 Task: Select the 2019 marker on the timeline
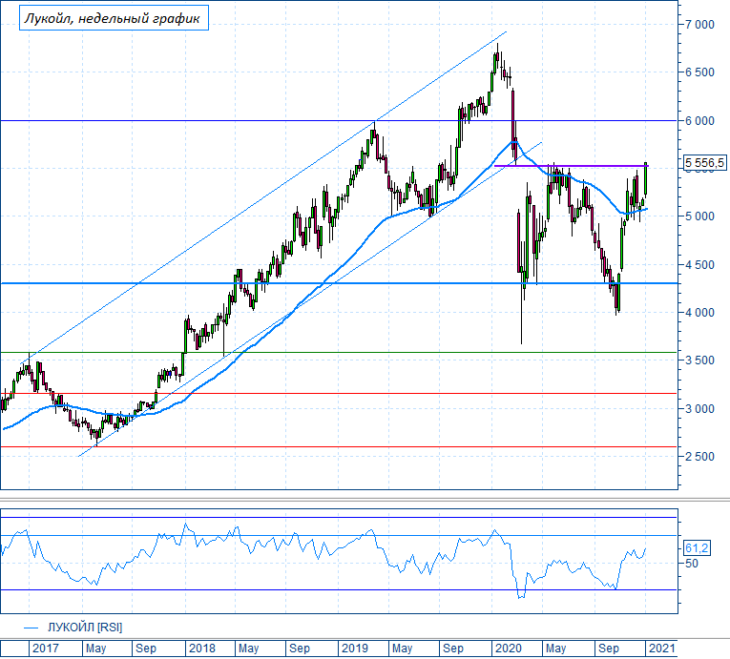[355, 648]
